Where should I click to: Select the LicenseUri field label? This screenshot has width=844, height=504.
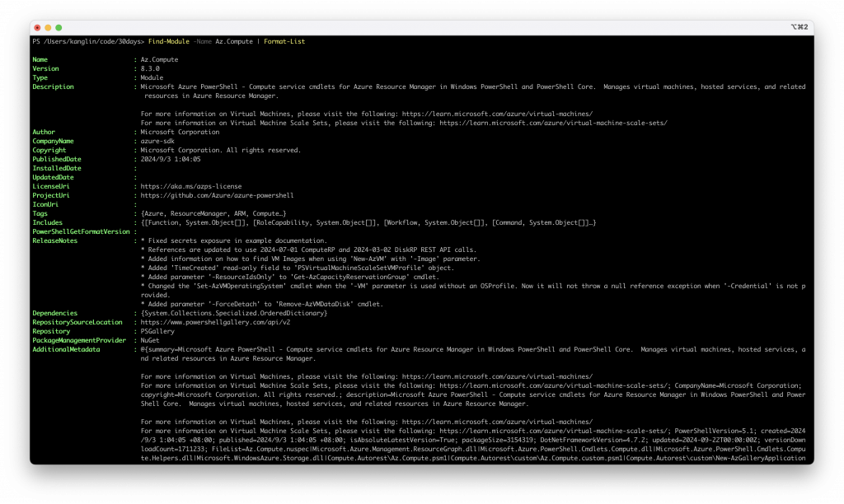(x=51, y=186)
